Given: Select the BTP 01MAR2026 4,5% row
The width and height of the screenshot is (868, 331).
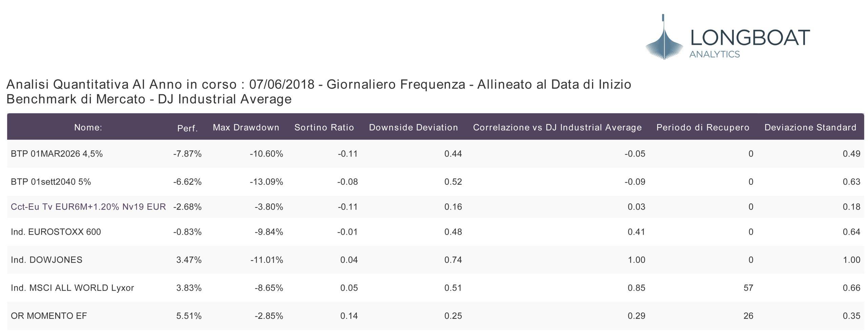Looking at the screenshot, I should click(435, 154).
